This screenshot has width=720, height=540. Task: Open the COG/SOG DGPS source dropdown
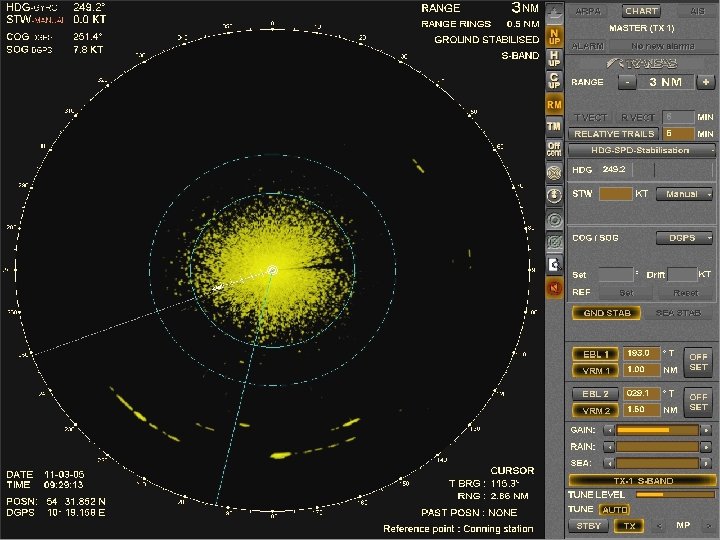pyautogui.click(x=684, y=238)
